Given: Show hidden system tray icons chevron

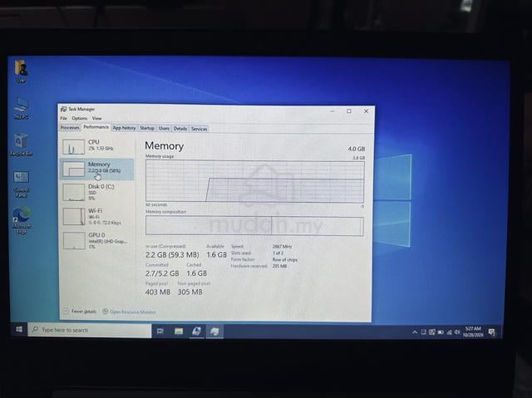Looking at the screenshot, I should (x=415, y=332).
